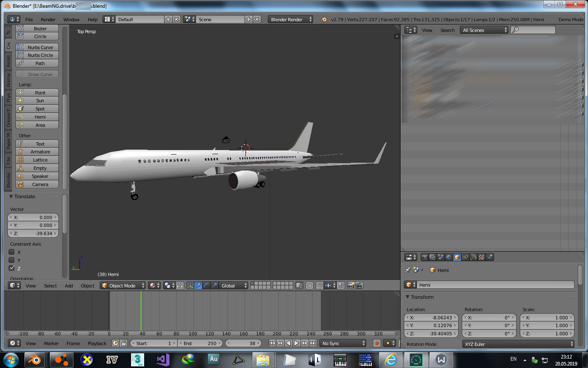Toggle the timeline preview range clock icon
588x368 pixels.
point(116,343)
